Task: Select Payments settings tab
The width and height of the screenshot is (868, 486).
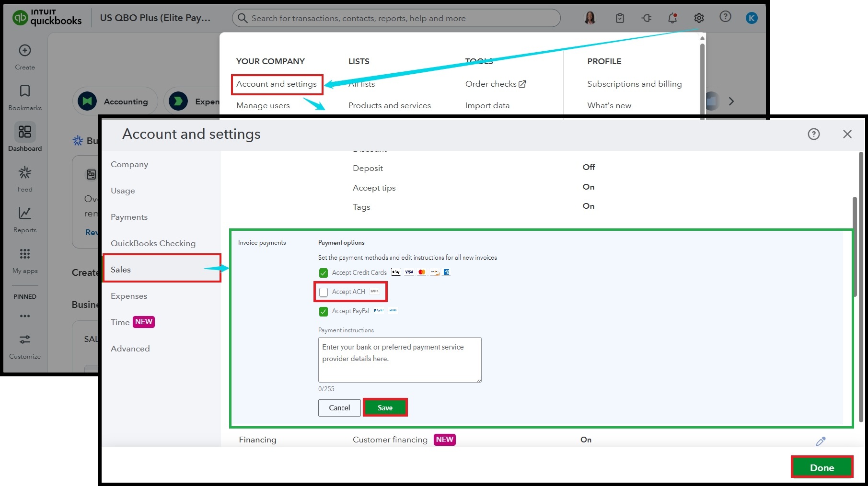Action: [x=129, y=217]
